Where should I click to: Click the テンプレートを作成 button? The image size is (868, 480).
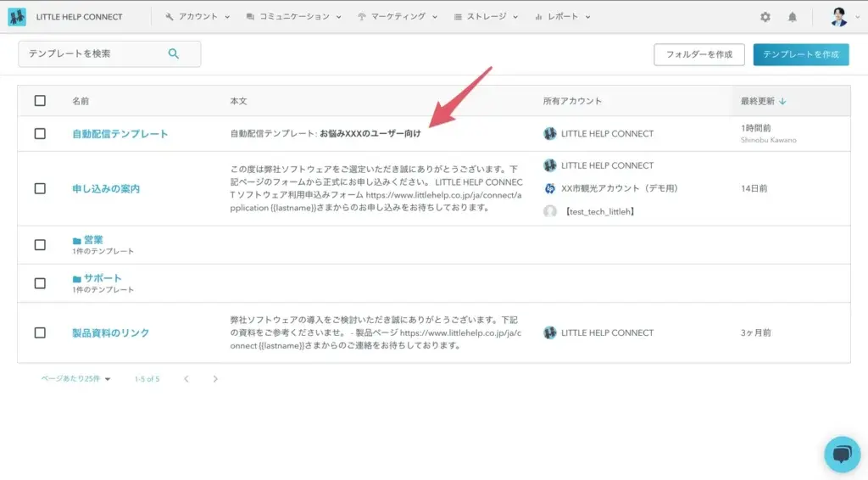tap(800, 54)
